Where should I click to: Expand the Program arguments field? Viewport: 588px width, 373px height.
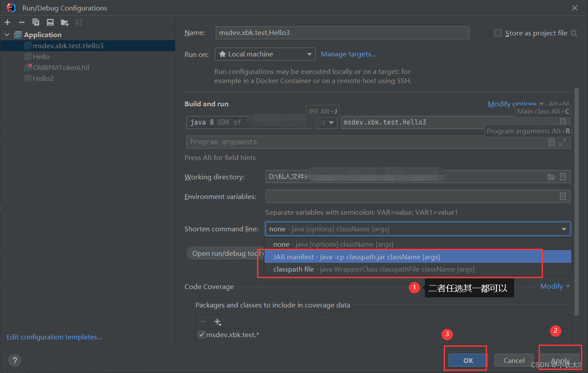point(563,142)
